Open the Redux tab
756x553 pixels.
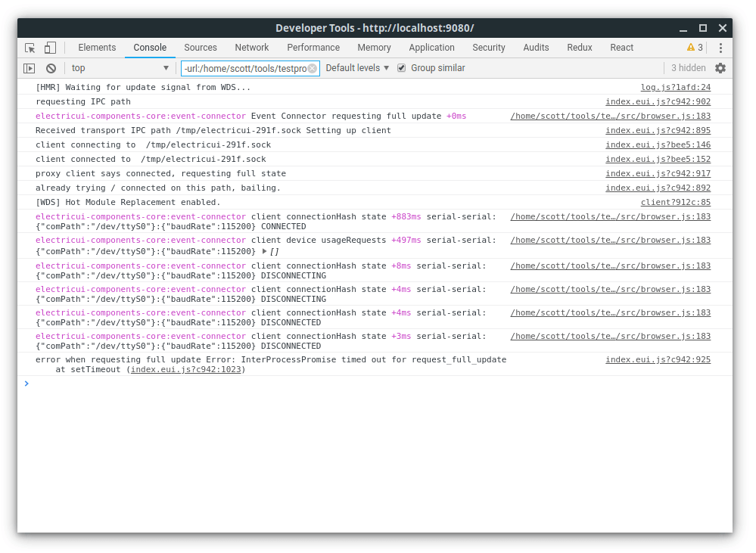579,48
